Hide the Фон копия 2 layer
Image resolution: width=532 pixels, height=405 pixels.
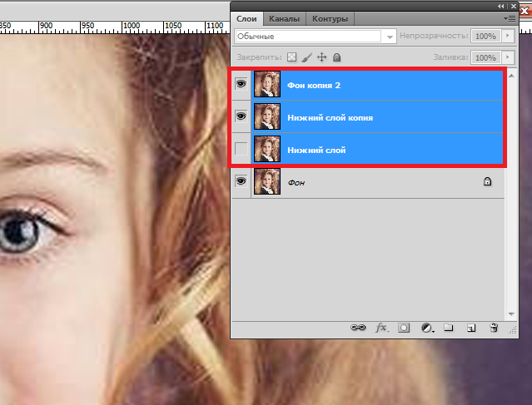(x=241, y=84)
